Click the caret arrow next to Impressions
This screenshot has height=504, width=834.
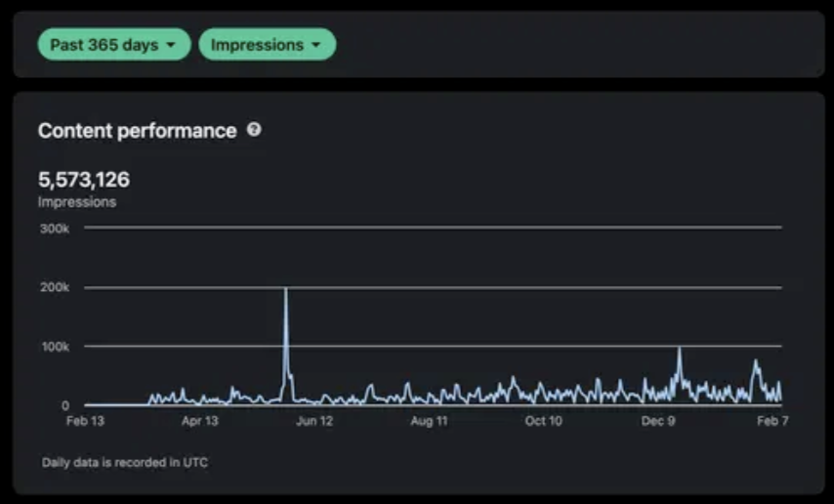[x=315, y=46]
